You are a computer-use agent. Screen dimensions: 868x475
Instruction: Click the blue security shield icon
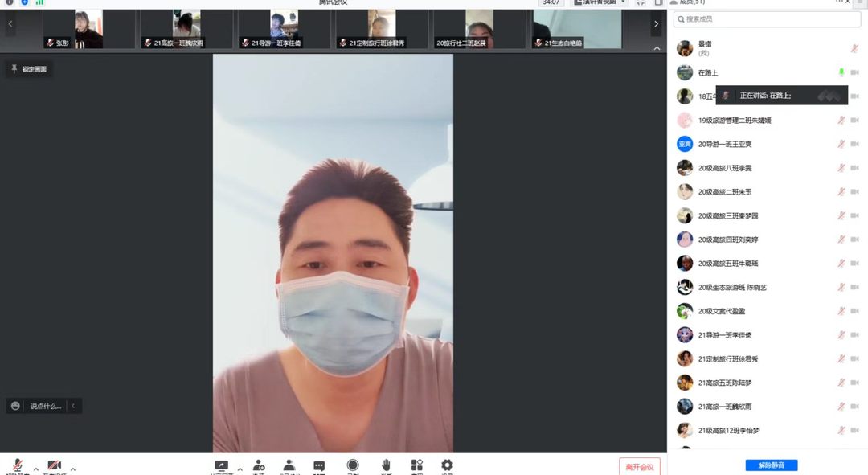click(24, 2)
